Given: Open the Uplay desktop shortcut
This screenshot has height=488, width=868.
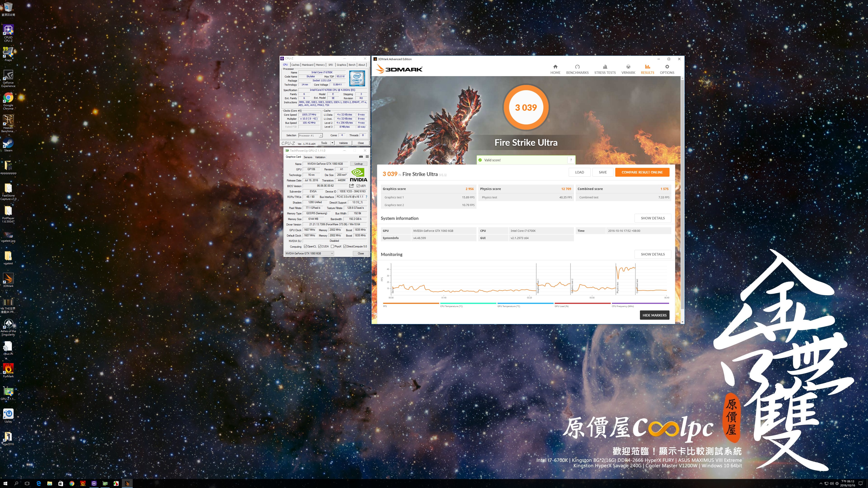Looking at the screenshot, I should pyautogui.click(x=8, y=416).
